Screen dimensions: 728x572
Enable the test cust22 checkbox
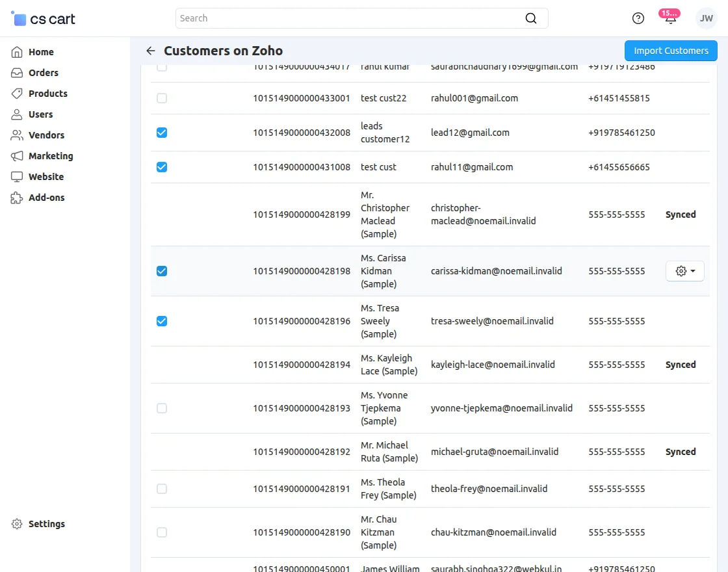[161, 97]
